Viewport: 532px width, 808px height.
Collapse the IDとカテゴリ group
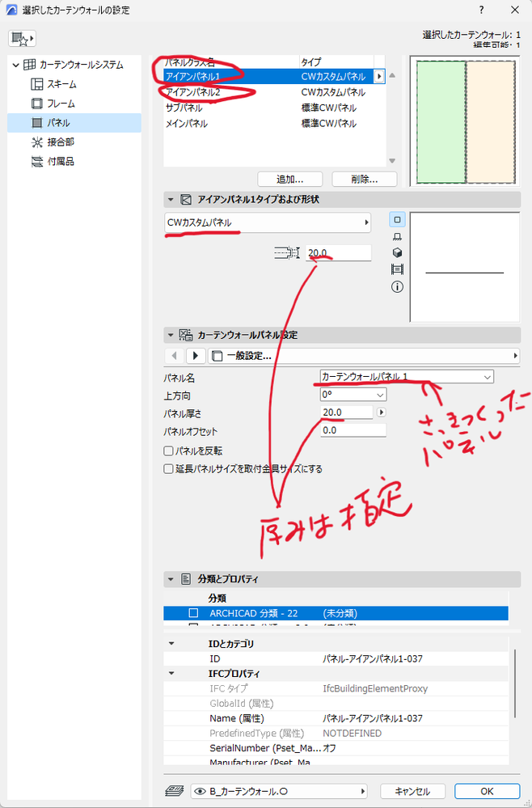pyautogui.click(x=171, y=644)
